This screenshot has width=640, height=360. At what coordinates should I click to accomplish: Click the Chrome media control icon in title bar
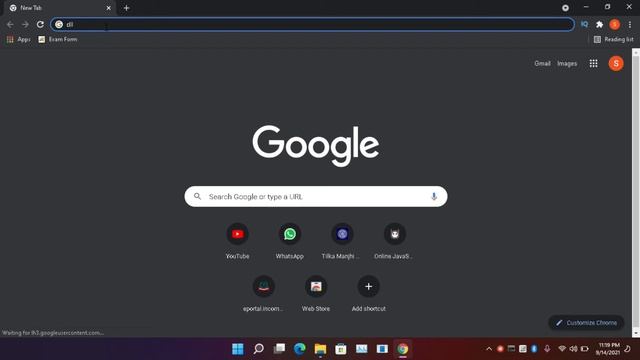(x=565, y=8)
